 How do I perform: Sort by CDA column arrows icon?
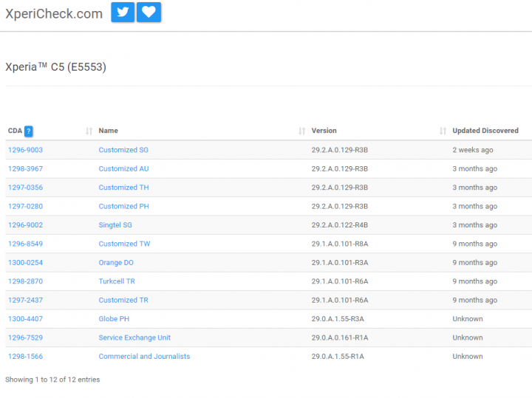coord(89,131)
